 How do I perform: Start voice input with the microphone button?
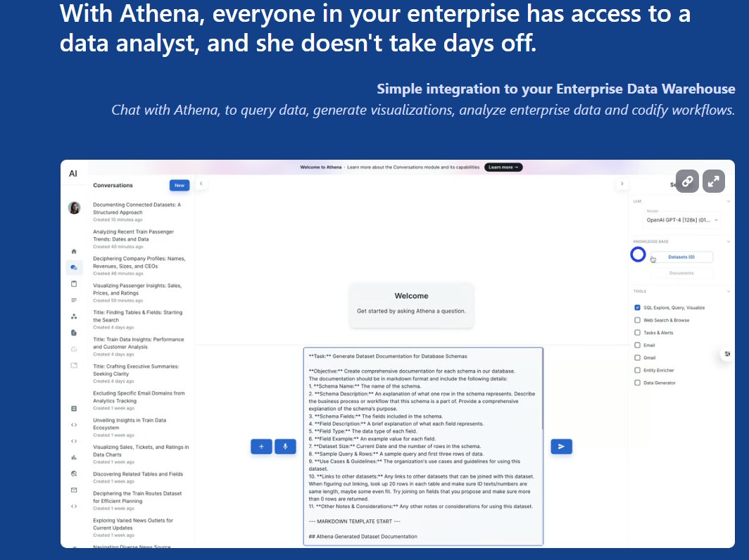285,447
